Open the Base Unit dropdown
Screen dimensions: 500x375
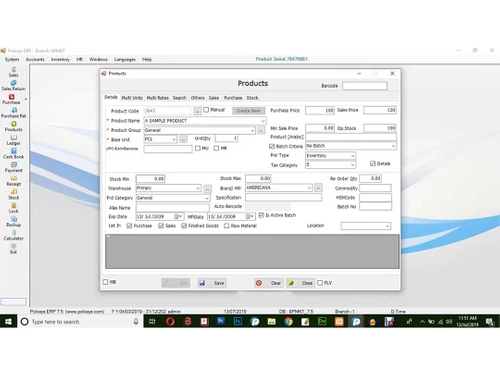[174, 139]
